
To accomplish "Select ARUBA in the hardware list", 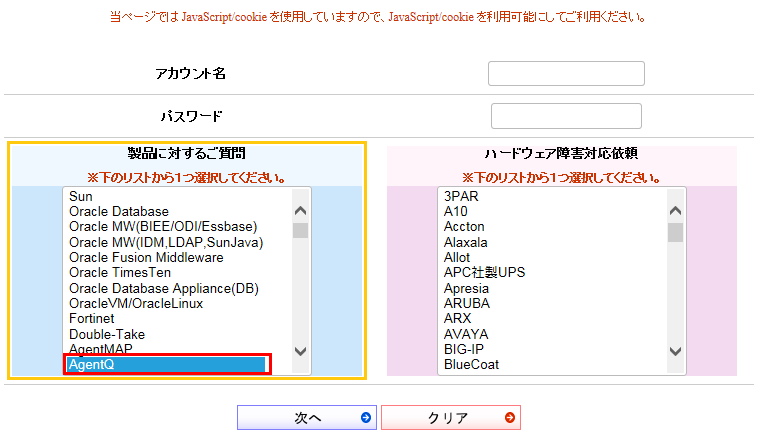I will [x=467, y=304].
